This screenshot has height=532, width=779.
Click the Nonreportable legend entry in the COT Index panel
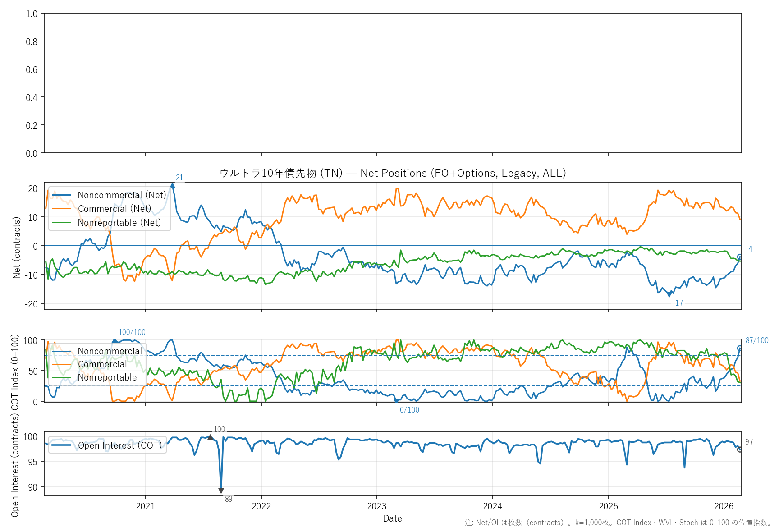[x=107, y=377]
